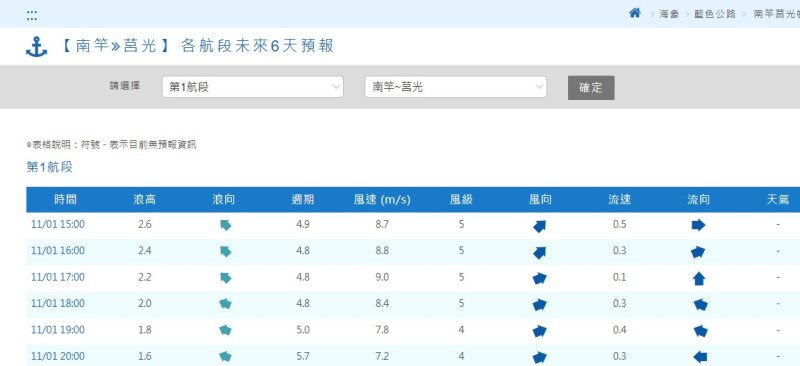Click wave height value 1.6
The height and width of the screenshot is (366, 800).
[144, 356]
